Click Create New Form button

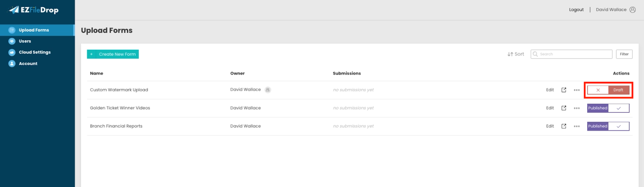pos(113,54)
